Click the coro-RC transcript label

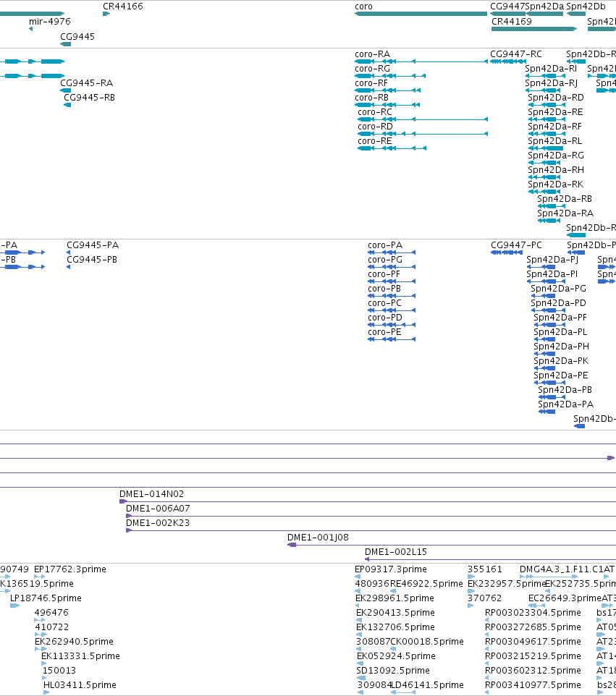coord(375,112)
